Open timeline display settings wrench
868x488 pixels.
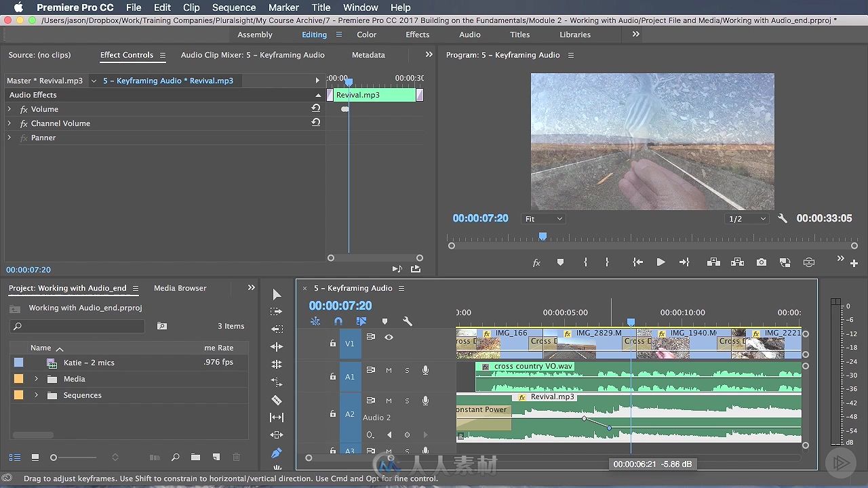pyautogui.click(x=408, y=321)
